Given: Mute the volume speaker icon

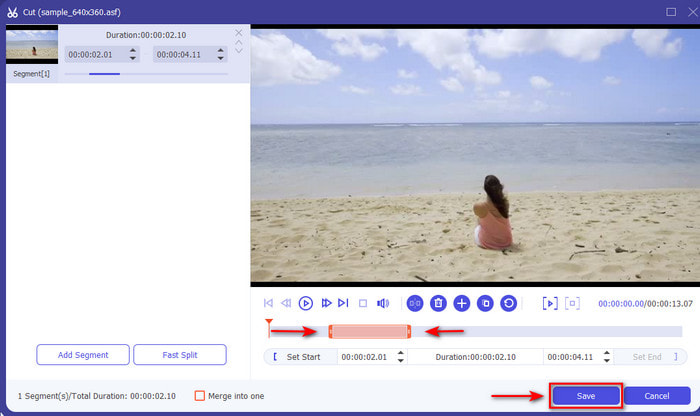Looking at the screenshot, I should [383, 304].
